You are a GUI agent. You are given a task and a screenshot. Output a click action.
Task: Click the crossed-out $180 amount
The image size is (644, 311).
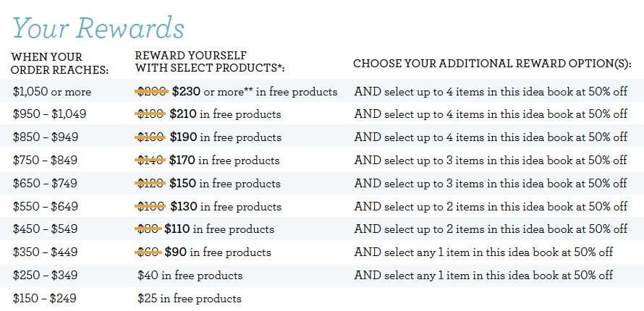point(151,114)
